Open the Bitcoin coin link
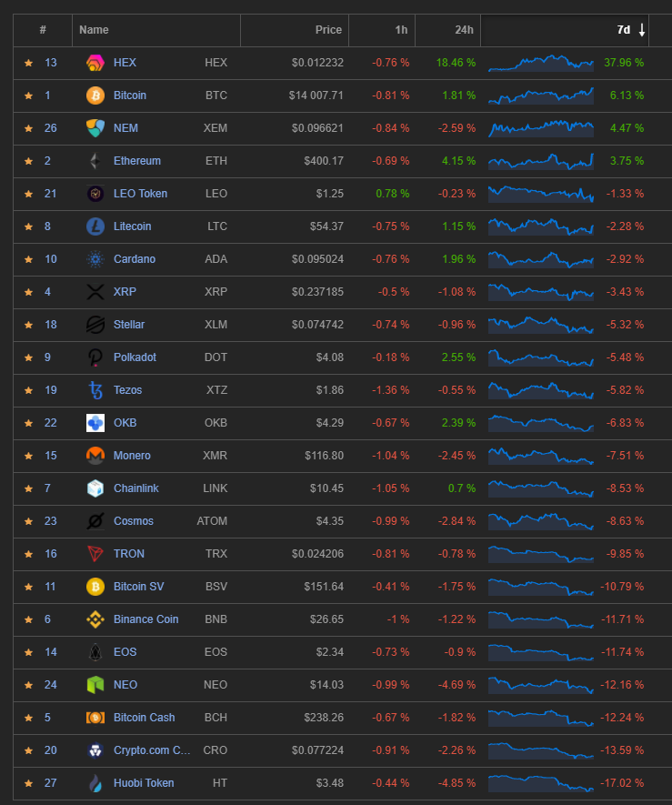672x805 pixels. coord(130,96)
